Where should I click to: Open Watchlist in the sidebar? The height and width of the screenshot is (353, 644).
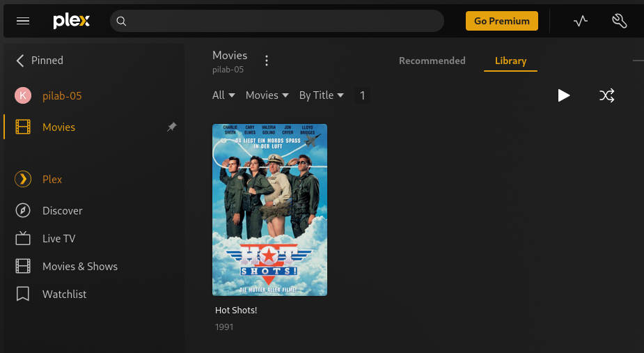click(65, 295)
